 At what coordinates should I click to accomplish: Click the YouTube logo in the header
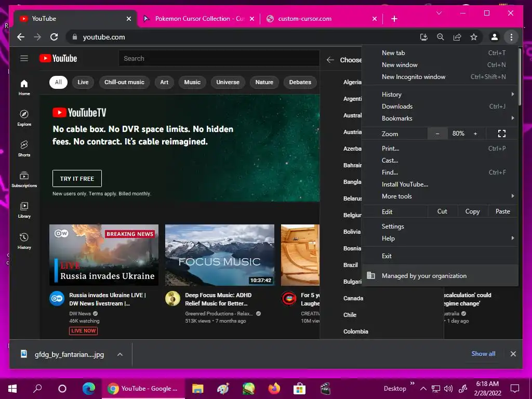[x=58, y=58]
